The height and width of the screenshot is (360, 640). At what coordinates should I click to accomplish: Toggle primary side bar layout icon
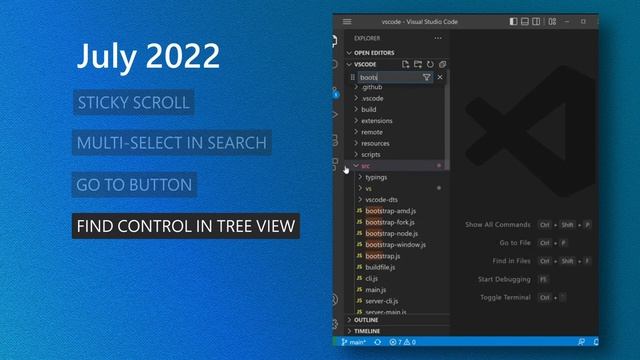(513, 21)
